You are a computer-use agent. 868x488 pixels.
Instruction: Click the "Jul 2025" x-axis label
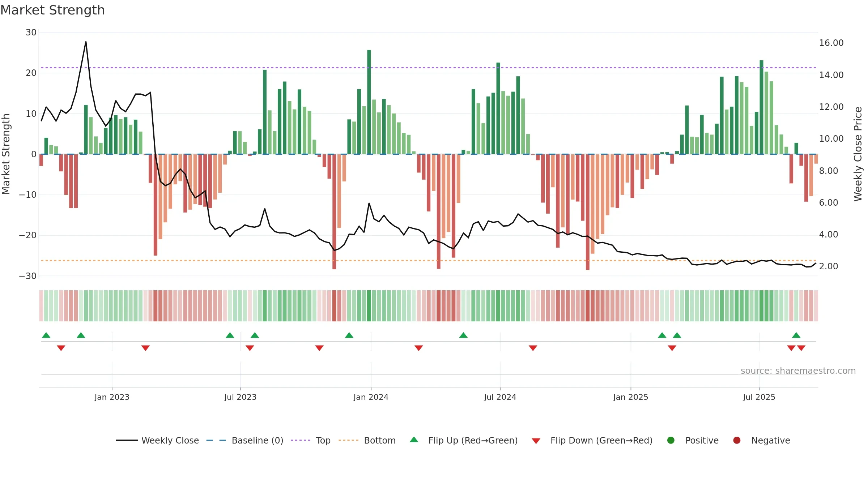coord(759,397)
